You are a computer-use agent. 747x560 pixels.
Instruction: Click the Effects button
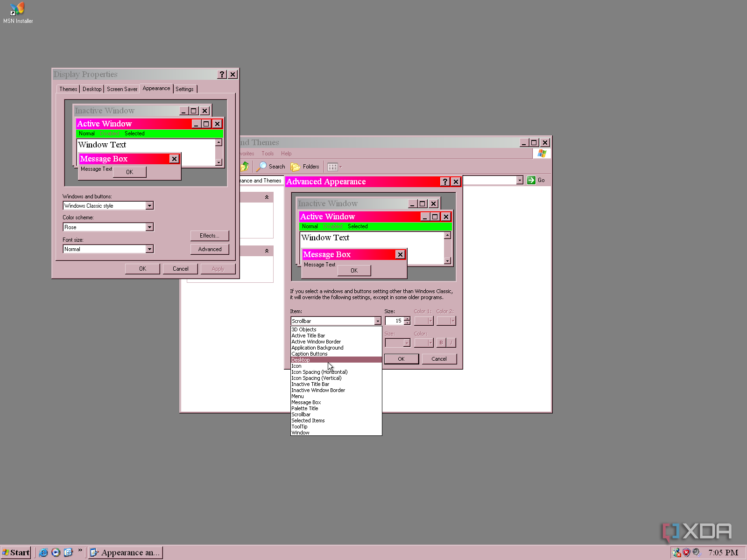tap(210, 236)
